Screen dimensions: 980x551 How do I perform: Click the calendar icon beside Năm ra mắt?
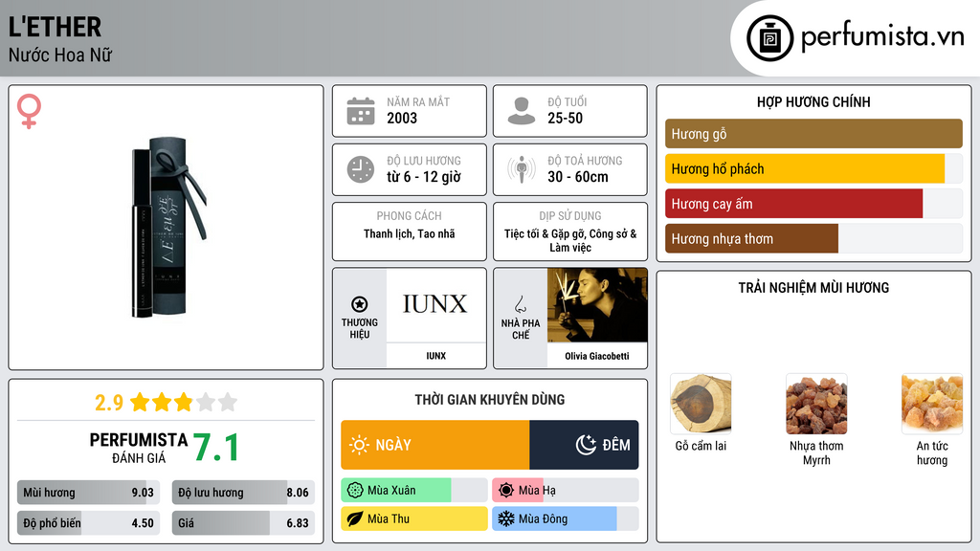point(361,111)
